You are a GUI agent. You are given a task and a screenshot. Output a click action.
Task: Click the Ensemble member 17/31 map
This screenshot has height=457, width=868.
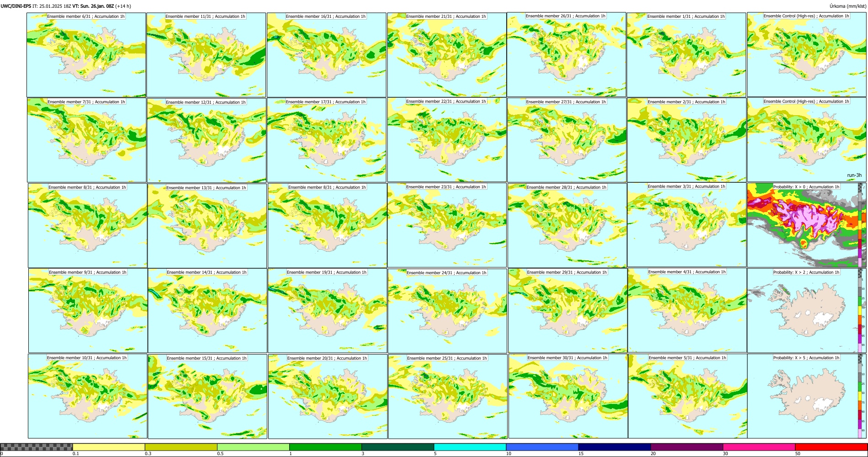(327, 140)
